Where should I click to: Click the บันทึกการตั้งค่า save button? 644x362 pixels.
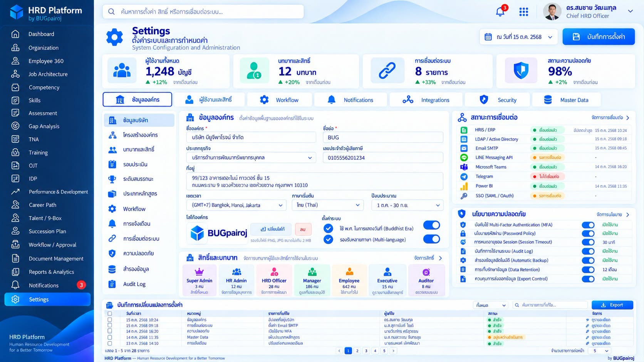599,37
